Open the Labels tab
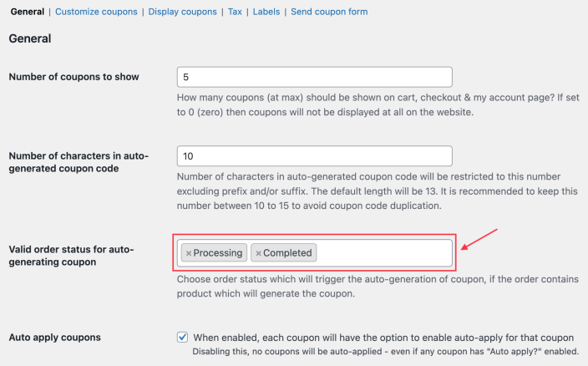The image size is (588, 366). pyautogui.click(x=266, y=12)
